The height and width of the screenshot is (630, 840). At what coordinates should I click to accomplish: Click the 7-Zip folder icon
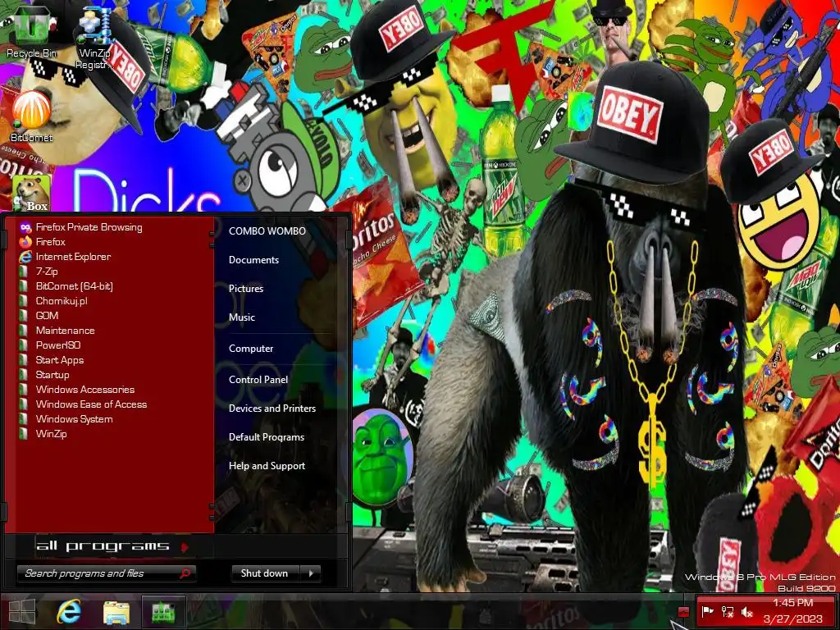(23, 272)
